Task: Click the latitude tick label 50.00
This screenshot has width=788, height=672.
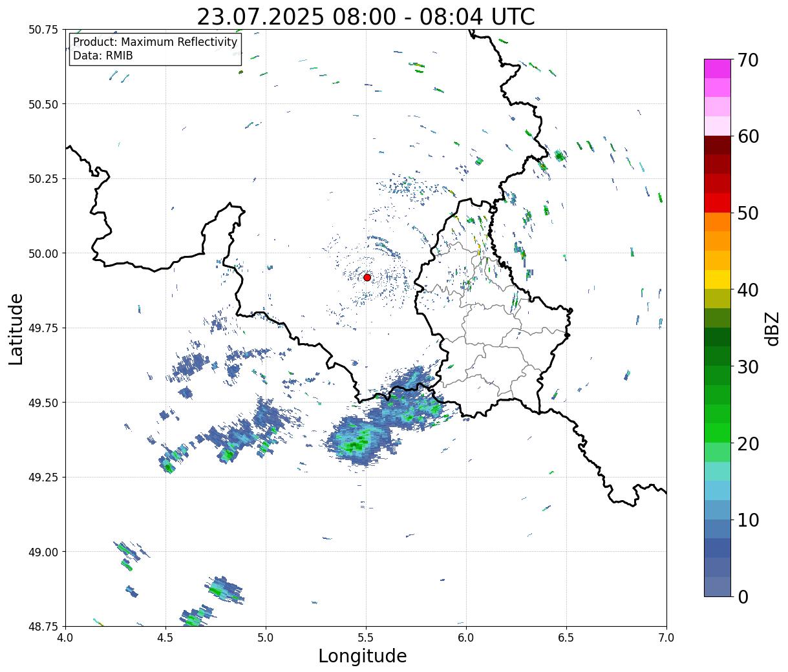Action: [x=43, y=253]
